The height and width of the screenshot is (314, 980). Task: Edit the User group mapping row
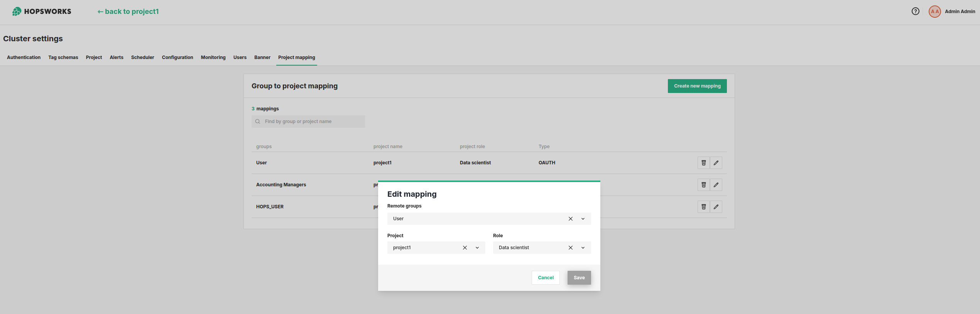pyautogui.click(x=716, y=163)
